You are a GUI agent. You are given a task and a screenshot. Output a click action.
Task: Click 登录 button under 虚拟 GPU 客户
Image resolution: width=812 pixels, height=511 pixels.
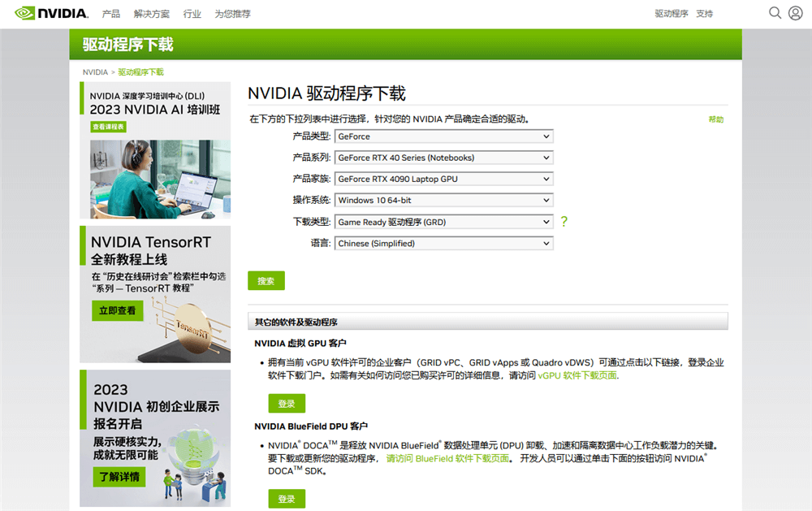(287, 403)
